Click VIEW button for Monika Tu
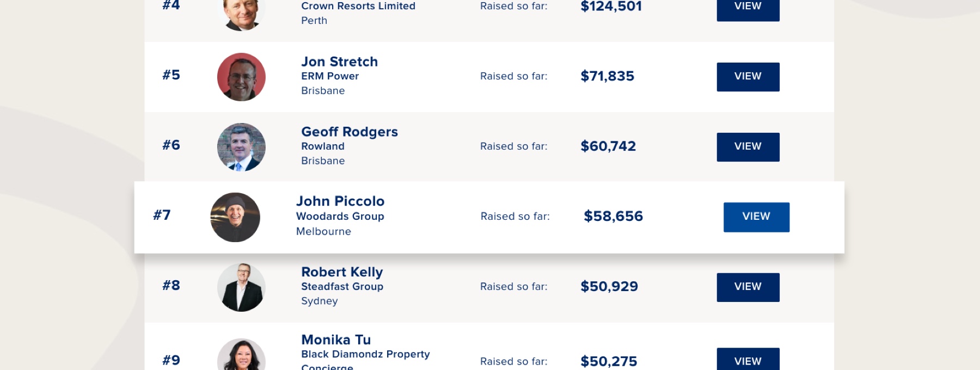980x370 pixels. tap(748, 359)
